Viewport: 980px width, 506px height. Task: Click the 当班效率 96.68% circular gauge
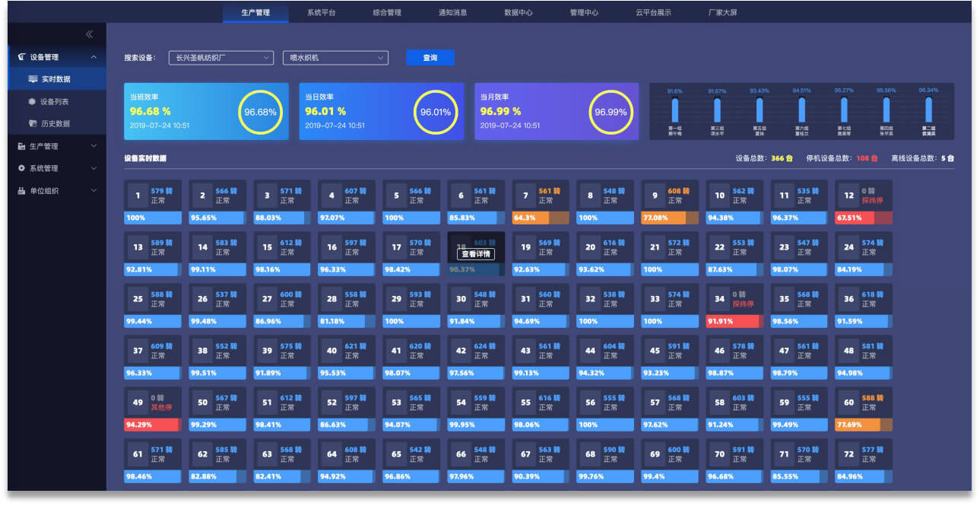[260, 112]
